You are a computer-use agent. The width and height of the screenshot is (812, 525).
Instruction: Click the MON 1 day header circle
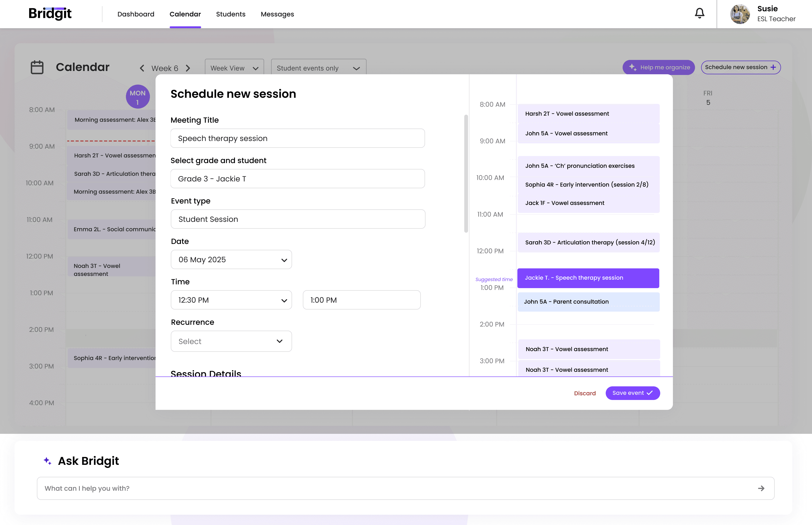[138, 97]
